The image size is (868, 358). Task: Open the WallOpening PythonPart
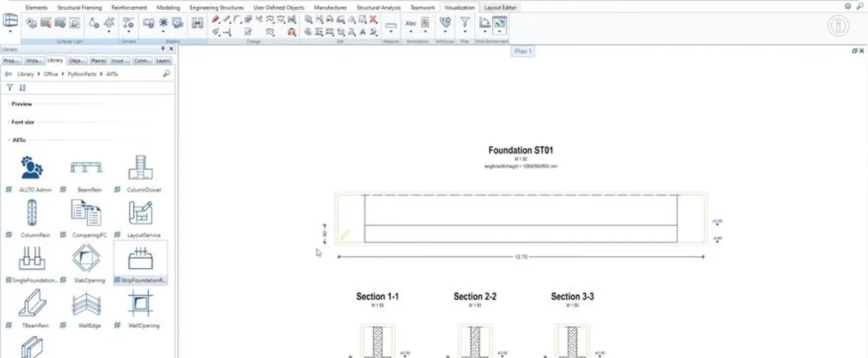140,308
